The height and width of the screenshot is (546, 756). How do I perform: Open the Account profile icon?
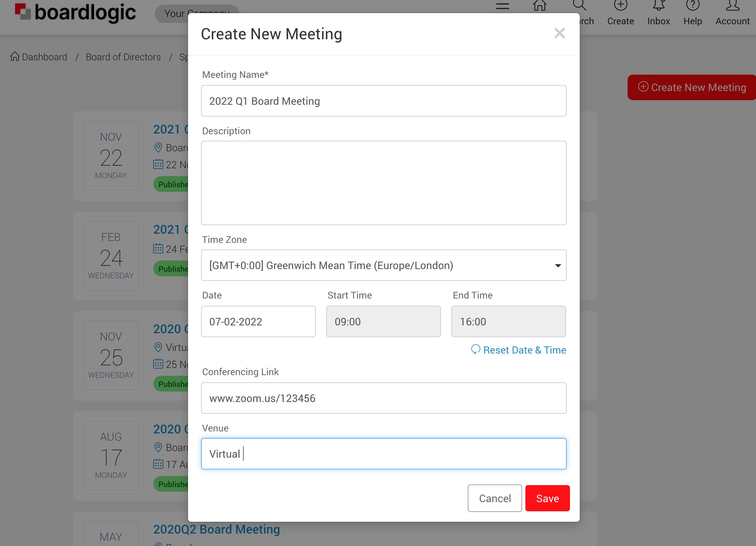click(x=732, y=5)
